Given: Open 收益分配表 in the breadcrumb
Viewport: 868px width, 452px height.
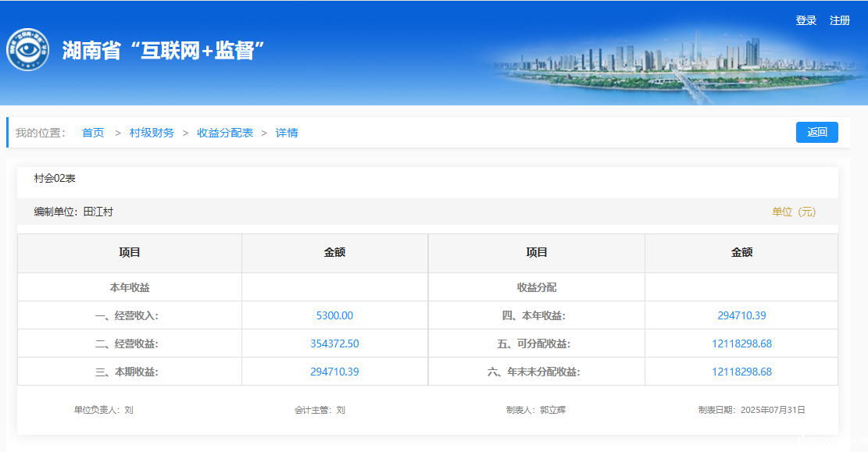Looking at the screenshot, I should 225,133.
